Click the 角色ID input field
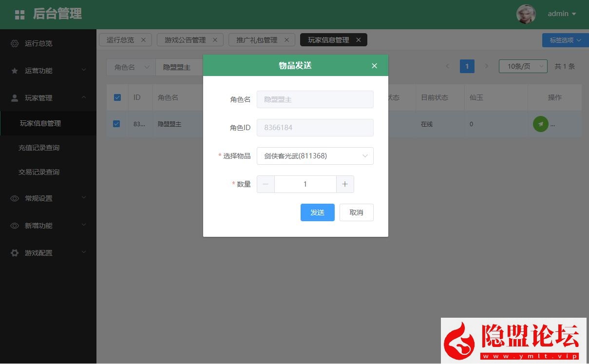589x364 pixels. click(x=315, y=127)
